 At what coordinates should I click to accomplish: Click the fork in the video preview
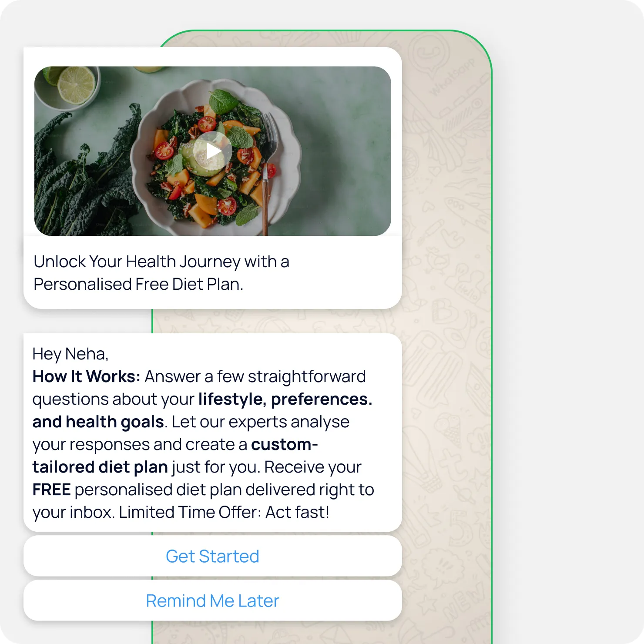[x=267, y=174]
